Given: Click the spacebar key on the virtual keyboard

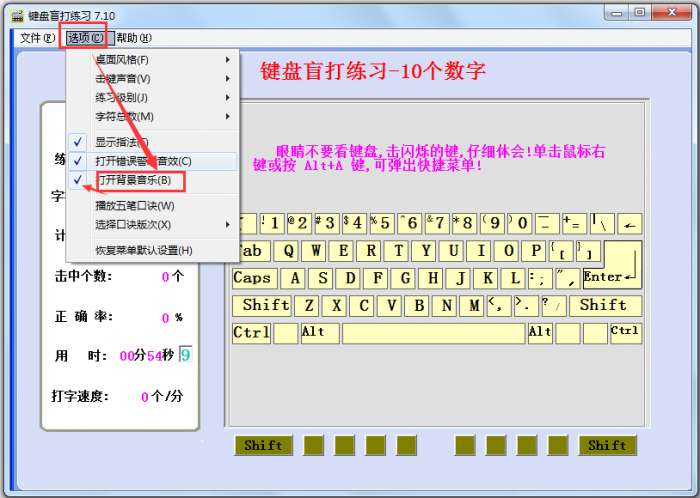Looking at the screenshot, I should coord(433,333).
